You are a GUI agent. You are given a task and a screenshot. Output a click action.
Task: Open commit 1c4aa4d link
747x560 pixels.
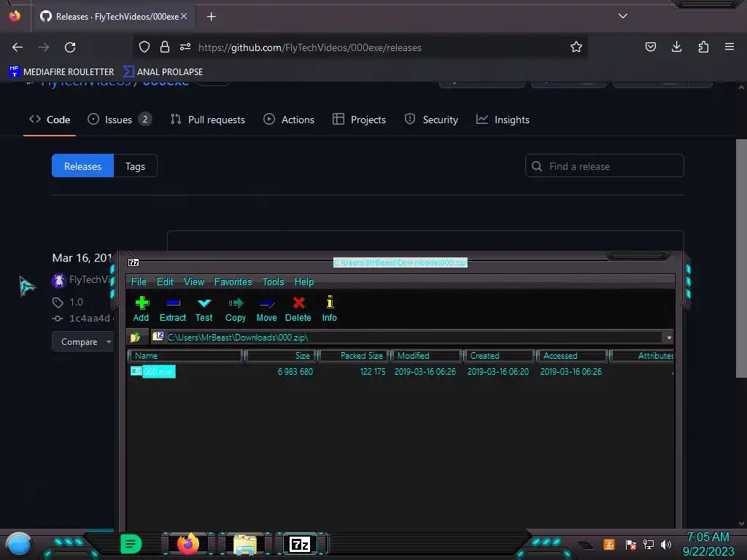tap(90, 318)
